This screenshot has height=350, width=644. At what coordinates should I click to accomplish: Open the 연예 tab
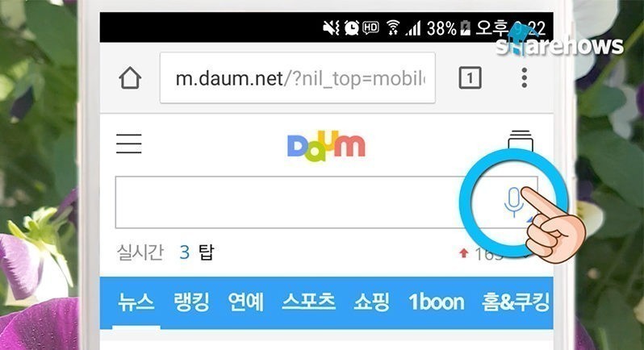[x=245, y=302]
